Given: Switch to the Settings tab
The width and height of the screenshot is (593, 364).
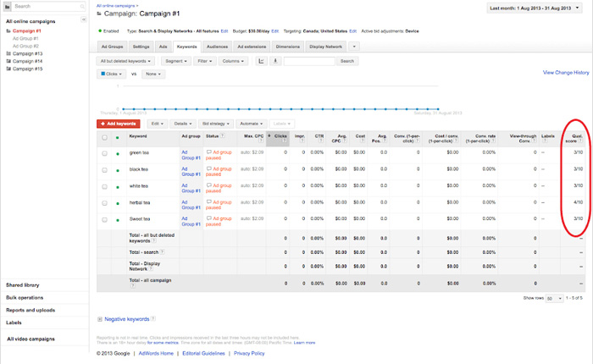Looking at the screenshot, I should click(141, 47).
